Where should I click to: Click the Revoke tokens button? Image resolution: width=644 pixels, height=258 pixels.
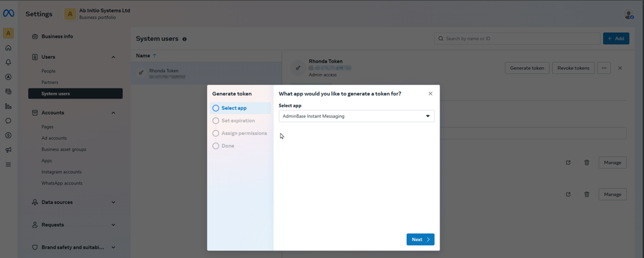(573, 68)
